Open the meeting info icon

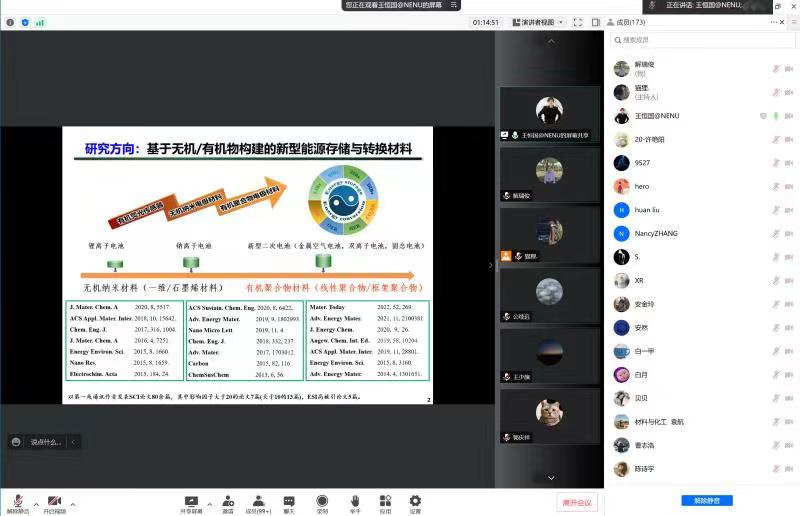pyautogui.click(x=10, y=22)
